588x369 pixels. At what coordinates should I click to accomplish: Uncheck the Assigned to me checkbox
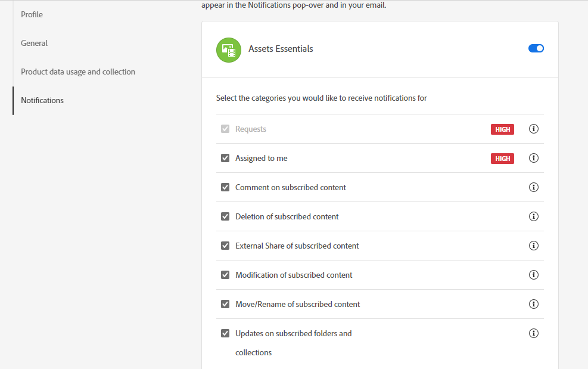[225, 158]
